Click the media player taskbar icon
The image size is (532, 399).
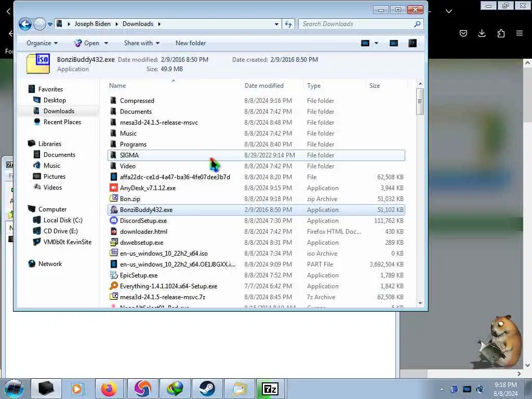pos(77,389)
